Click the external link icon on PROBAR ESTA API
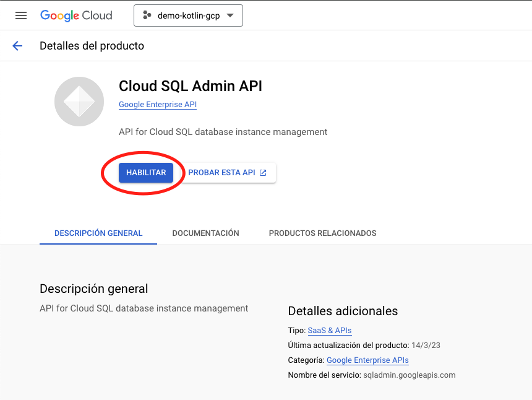 263,173
